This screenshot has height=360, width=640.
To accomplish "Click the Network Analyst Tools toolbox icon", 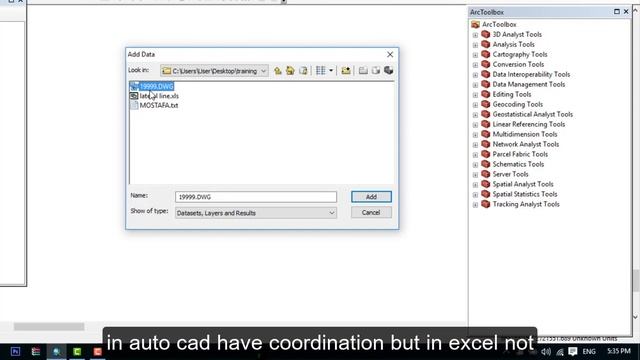I will [x=486, y=144].
